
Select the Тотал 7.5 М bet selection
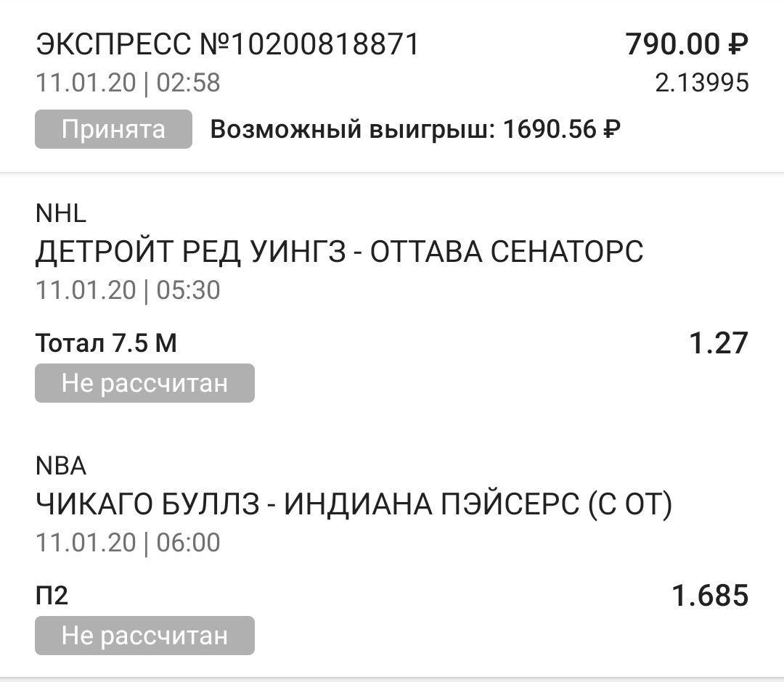coord(106,342)
